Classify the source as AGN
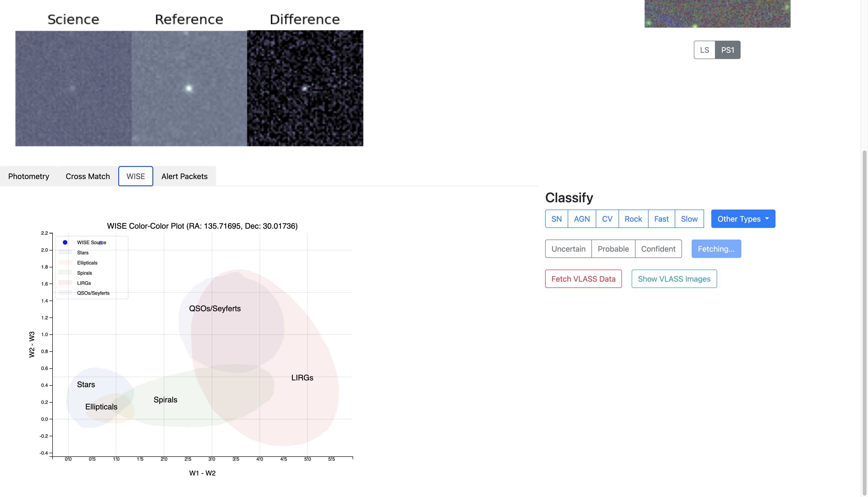The height and width of the screenshot is (497, 868). pos(582,219)
